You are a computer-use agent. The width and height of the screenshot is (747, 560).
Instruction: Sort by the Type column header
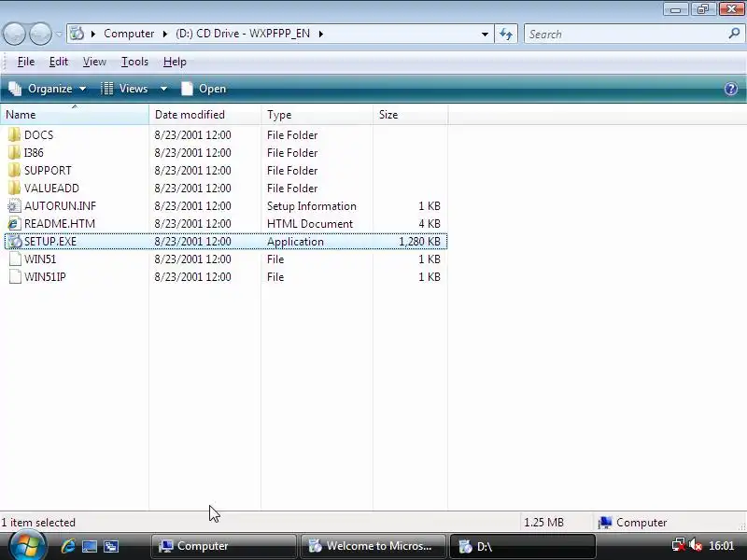[317, 115]
